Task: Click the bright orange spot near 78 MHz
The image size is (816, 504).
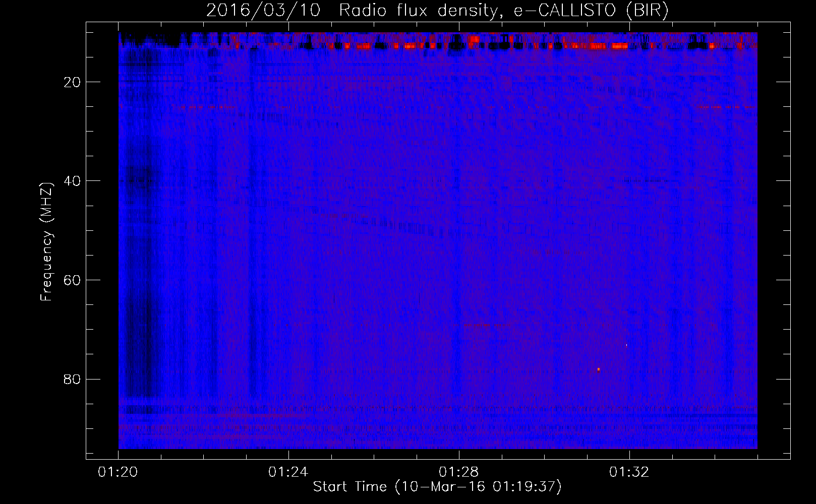Action: (x=599, y=369)
